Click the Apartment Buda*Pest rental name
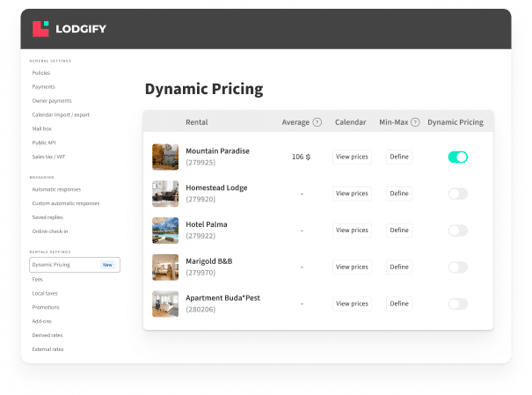Viewport: 532px width, 395px height. click(x=222, y=298)
